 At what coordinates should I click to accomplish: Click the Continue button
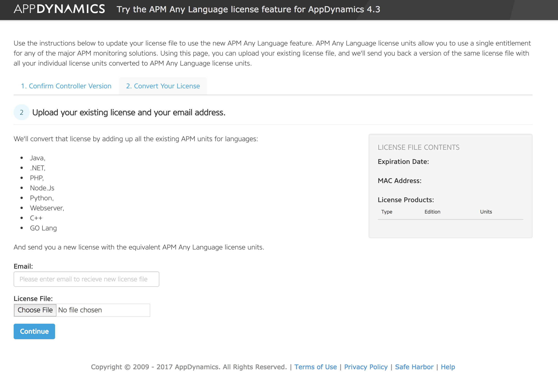click(34, 331)
